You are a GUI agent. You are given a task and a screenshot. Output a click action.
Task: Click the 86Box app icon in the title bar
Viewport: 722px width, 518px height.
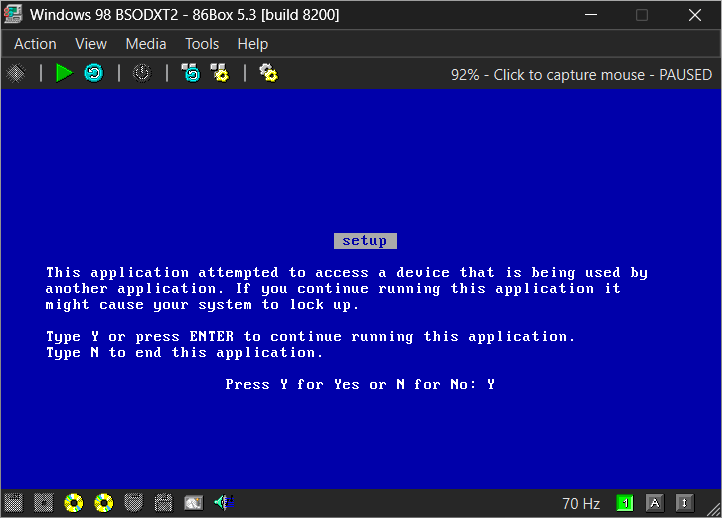[13, 15]
